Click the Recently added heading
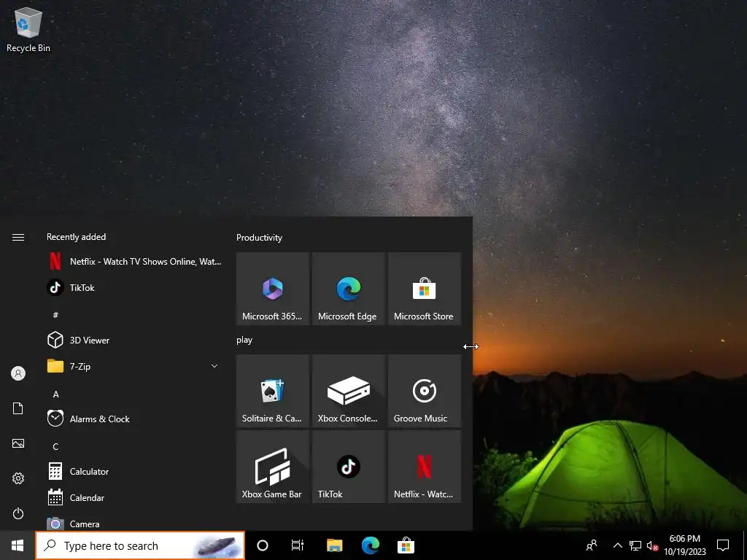Image resolution: width=747 pixels, height=560 pixels. click(76, 237)
